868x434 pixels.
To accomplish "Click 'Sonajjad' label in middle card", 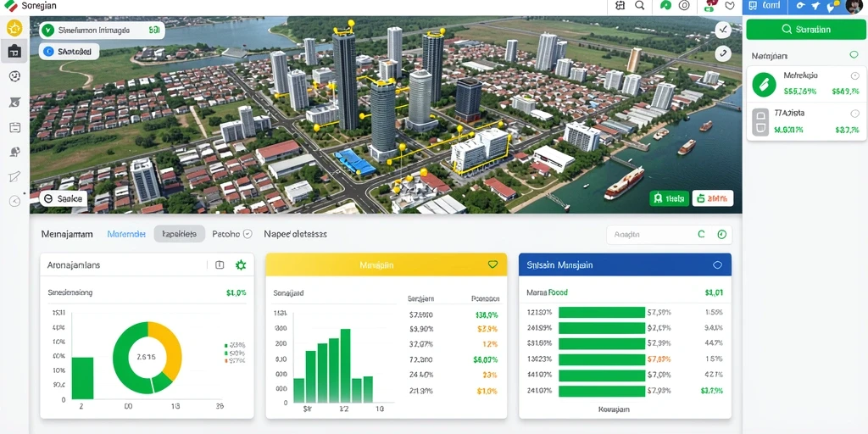I will tap(288, 292).
